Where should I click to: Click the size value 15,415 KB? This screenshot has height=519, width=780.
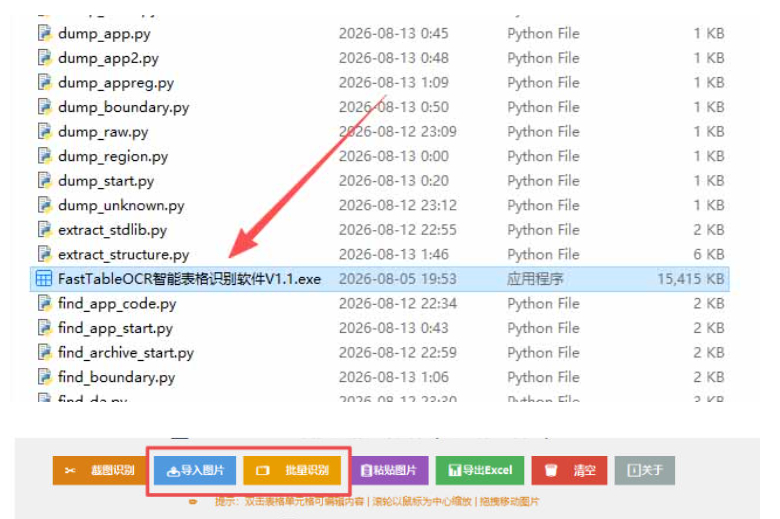(690, 279)
